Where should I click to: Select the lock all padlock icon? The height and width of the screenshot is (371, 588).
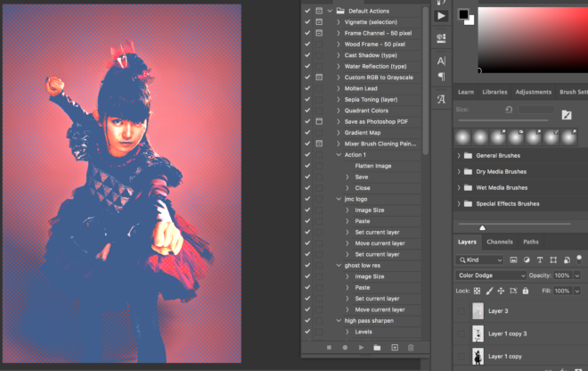[x=527, y=291]
